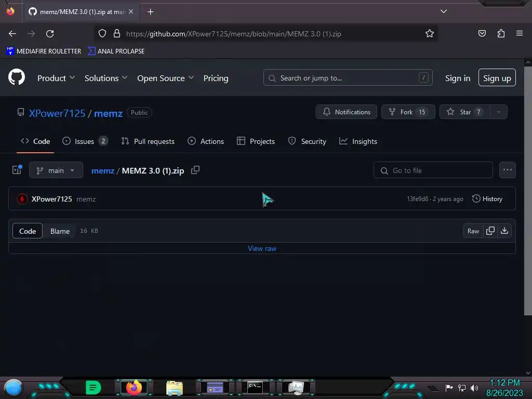Open the Pricing page
The image size is (532, 399).
[216, 78]
